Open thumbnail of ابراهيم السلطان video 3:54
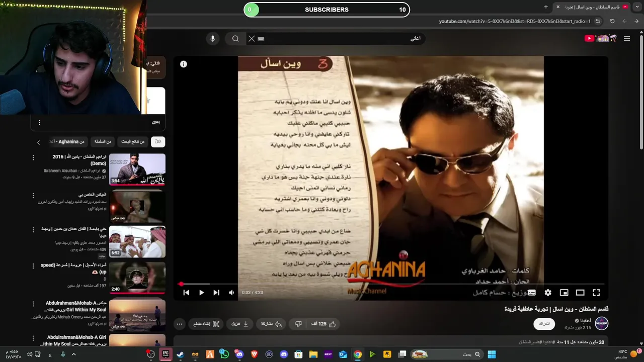644x362 pixels. pyautogui.click(x=137, y=169)
